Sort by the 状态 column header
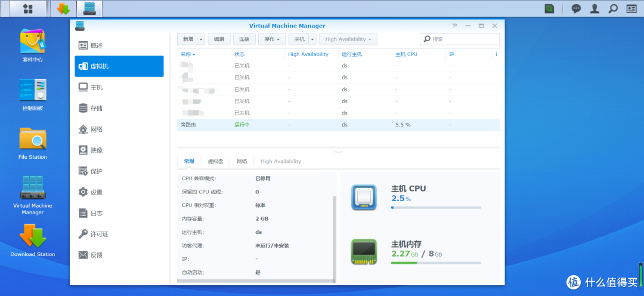Viewport: 644px width, 296px height. pos(258,54)
